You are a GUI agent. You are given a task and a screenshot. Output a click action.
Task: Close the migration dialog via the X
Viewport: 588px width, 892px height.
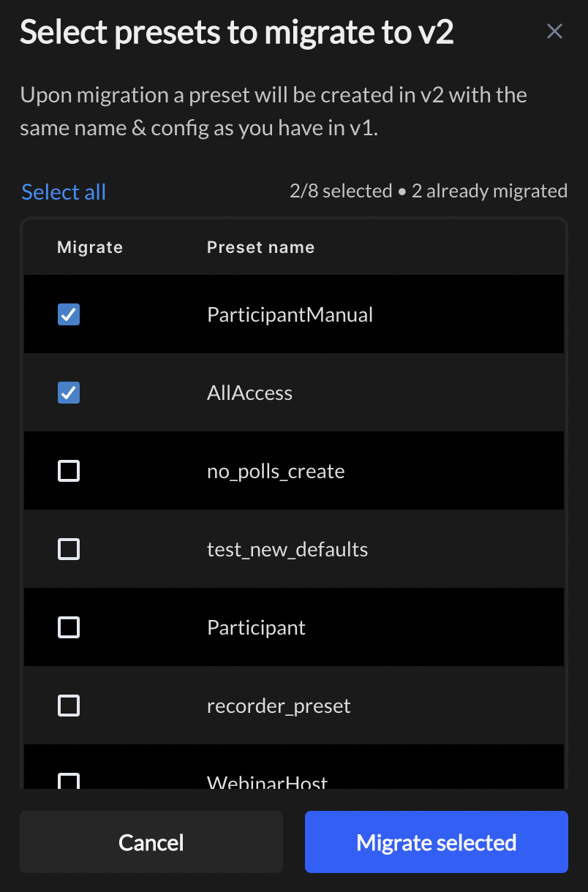[x=554, y=31]
